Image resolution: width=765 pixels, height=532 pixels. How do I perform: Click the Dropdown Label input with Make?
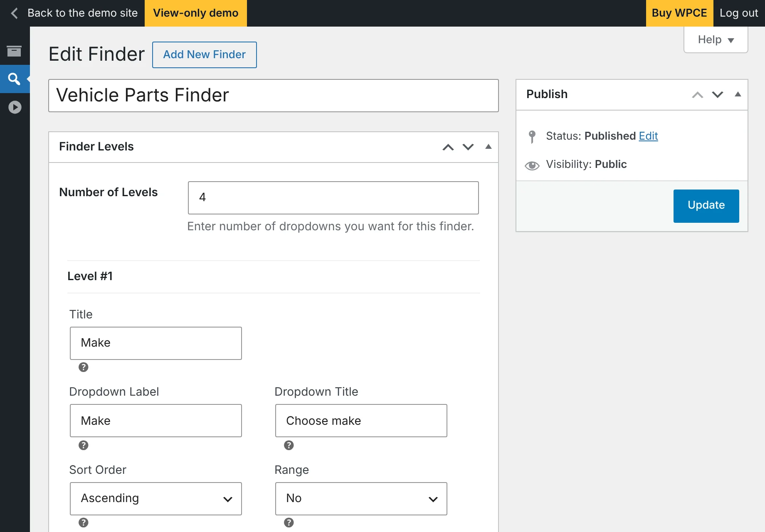pyautogui.click(x=156, y=421)
